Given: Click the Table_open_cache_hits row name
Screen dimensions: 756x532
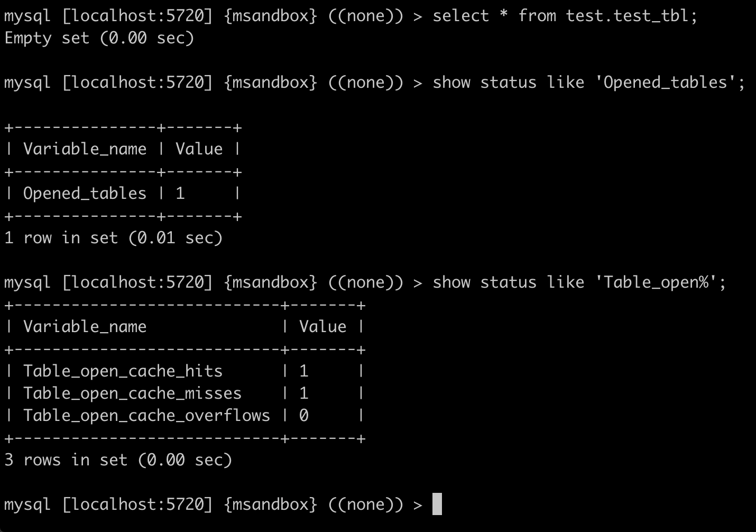Looking at the screenshot, I should (x=123, y=371).
